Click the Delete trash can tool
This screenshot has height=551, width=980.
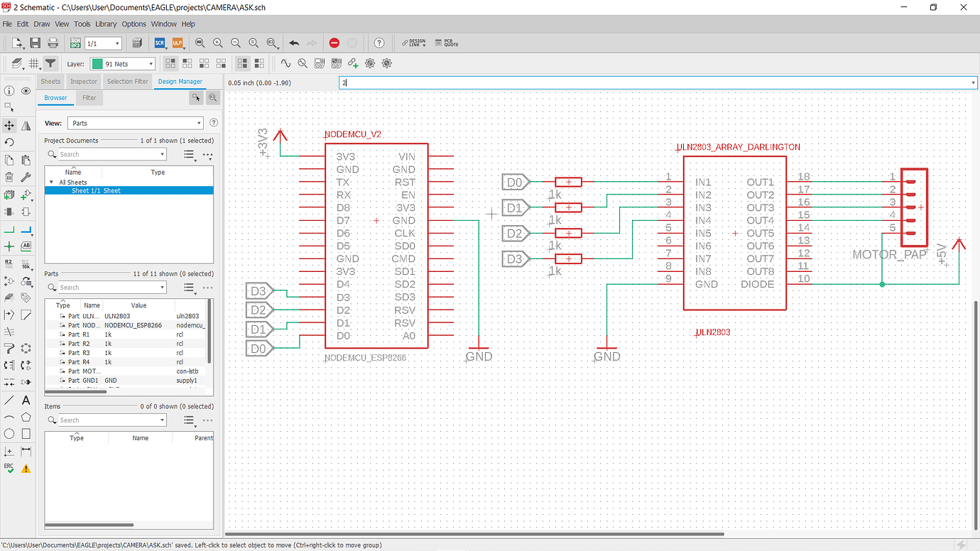9,177
